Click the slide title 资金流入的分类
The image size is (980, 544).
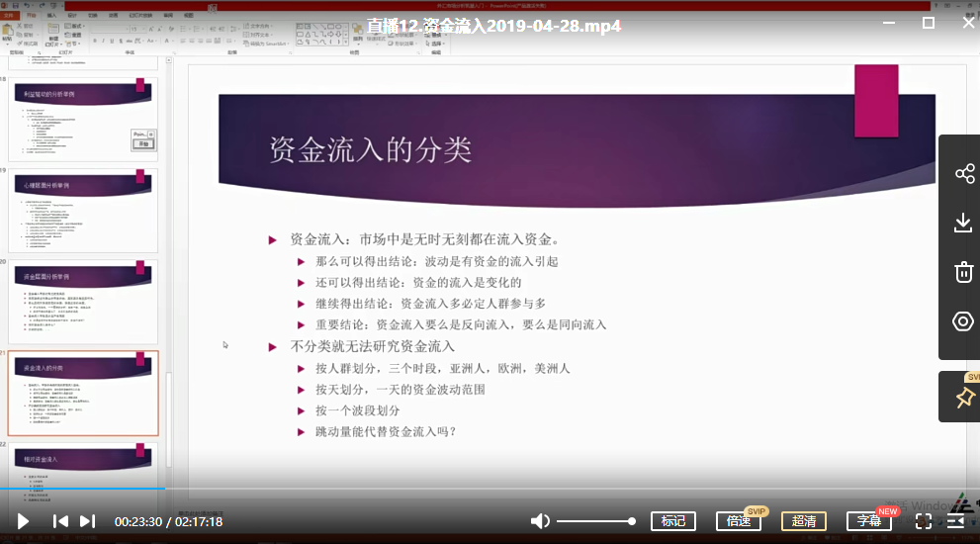[x=370, y=150]
